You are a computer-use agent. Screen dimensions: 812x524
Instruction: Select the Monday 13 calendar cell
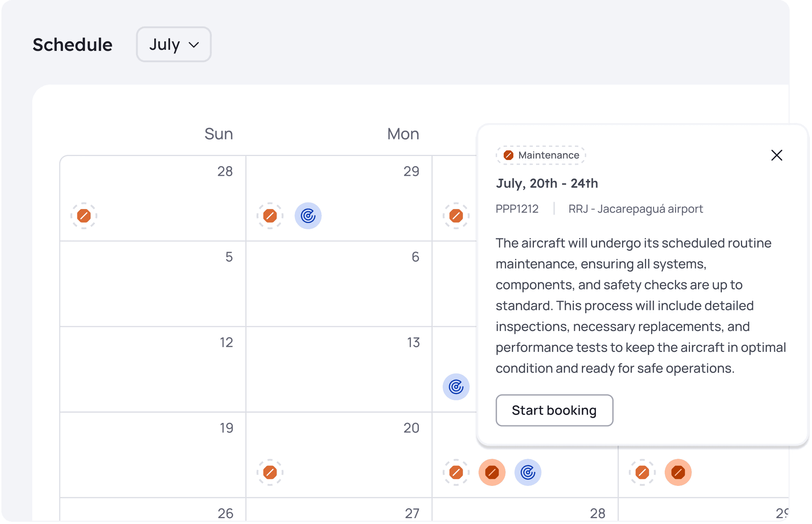pyautogui.click(x=339, y=369)
